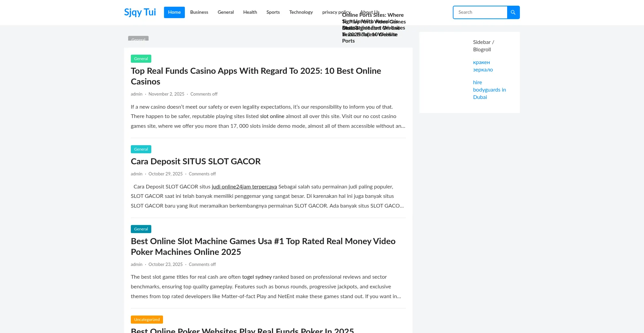
Task: Open Cara Deposit SITUS SLOT GACOR post
Action: (x=196, y=161)
